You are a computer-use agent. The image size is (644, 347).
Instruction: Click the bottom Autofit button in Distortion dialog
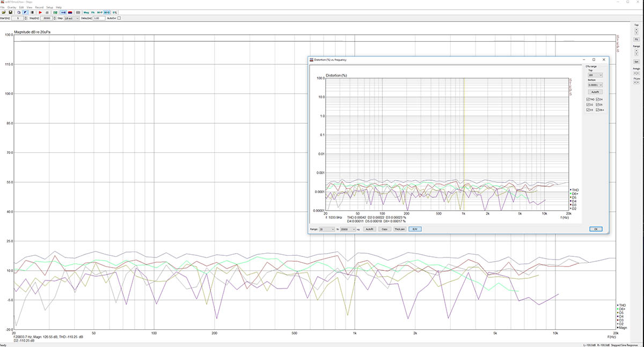pos(369,229)
